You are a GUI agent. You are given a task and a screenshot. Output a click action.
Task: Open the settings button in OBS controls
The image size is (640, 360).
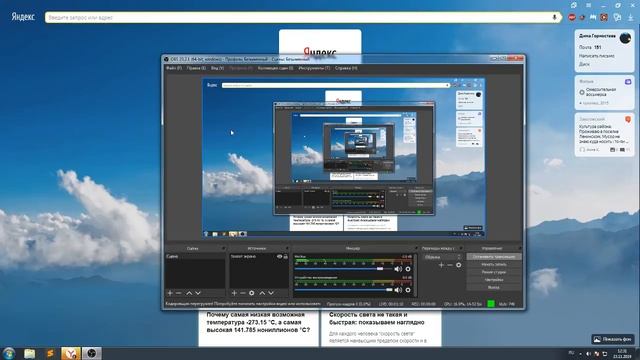494,280
